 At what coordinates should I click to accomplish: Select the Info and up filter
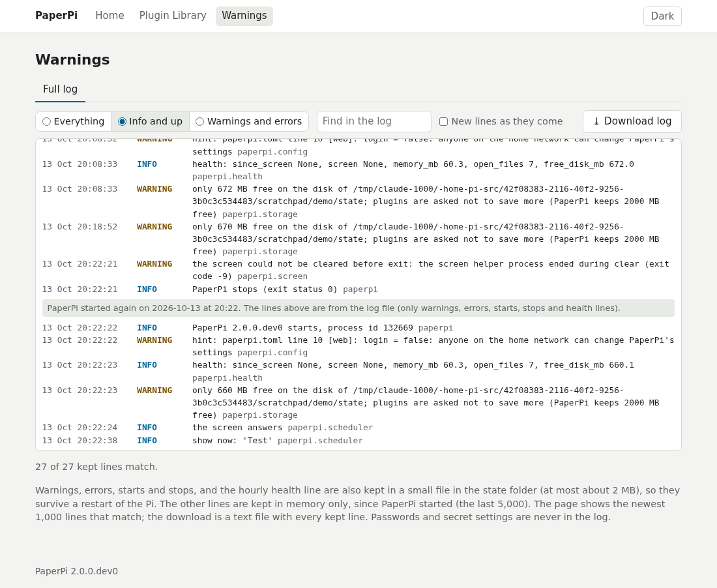[150, 122]
